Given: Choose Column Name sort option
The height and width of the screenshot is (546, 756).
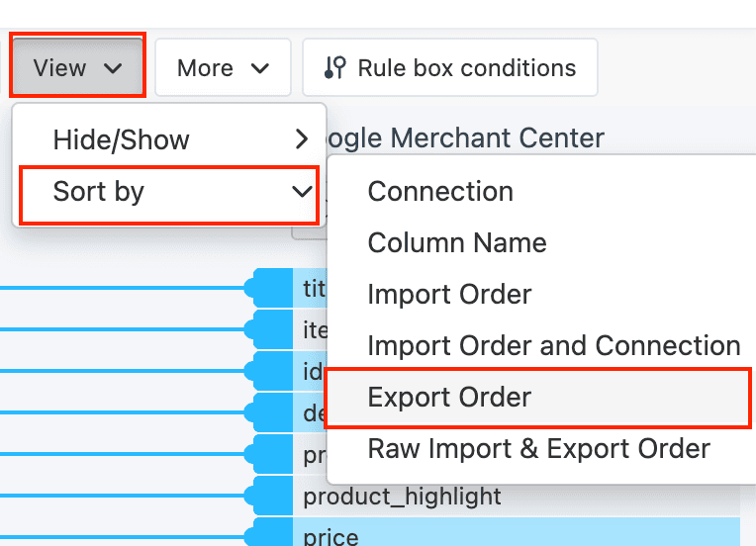Looking at the screenshot, I should click(x=456, y=243).
